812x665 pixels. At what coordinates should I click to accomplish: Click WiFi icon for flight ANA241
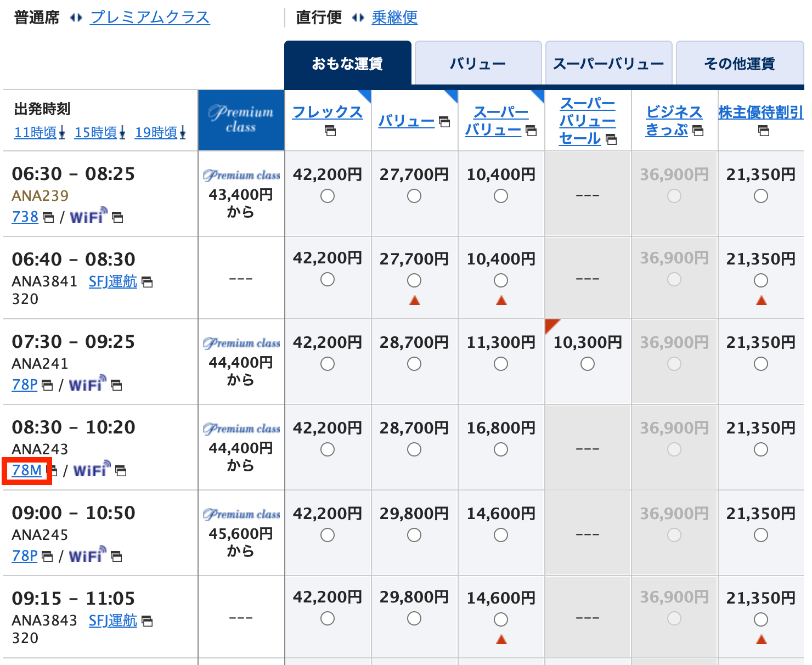click(x=87, y=384)
